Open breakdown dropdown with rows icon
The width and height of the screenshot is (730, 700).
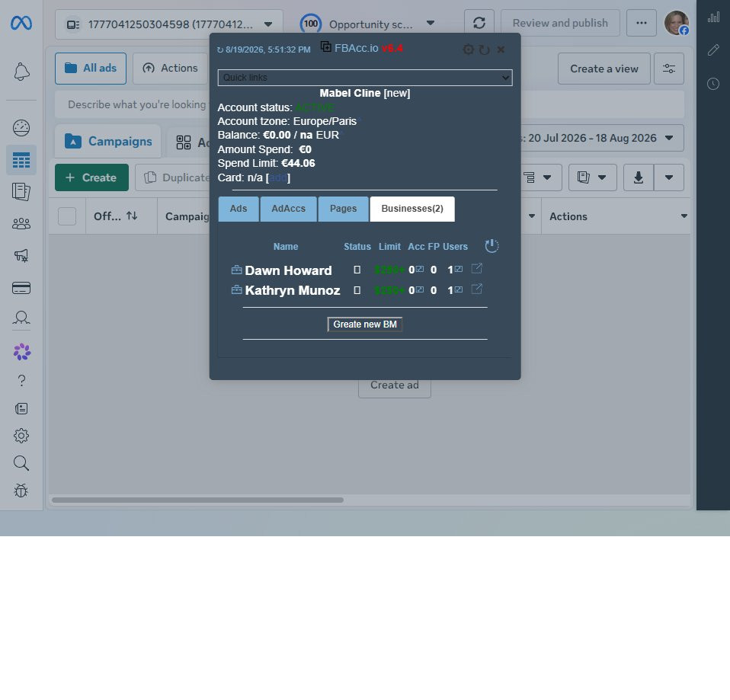click(538, 177)
